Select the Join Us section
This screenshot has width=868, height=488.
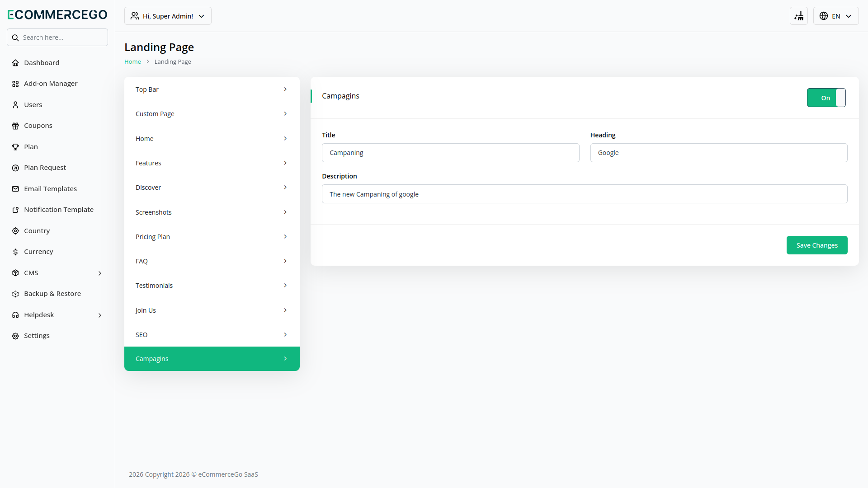tap(212, 310)
